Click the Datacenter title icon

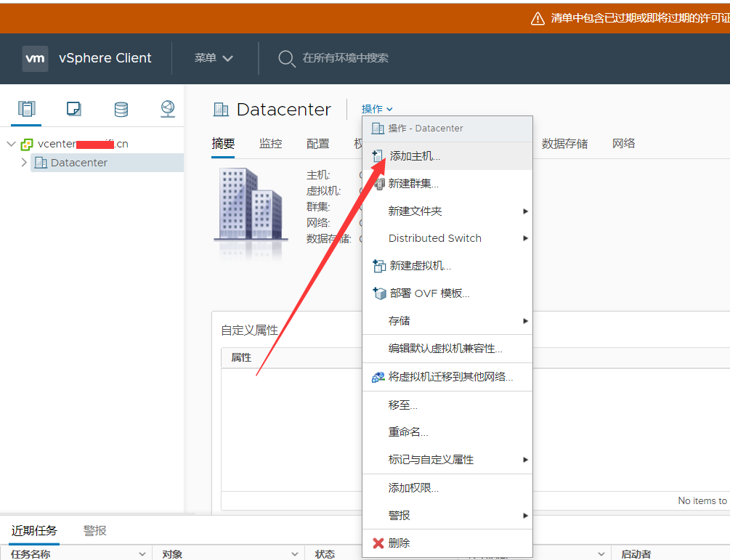tap(221, 110)
